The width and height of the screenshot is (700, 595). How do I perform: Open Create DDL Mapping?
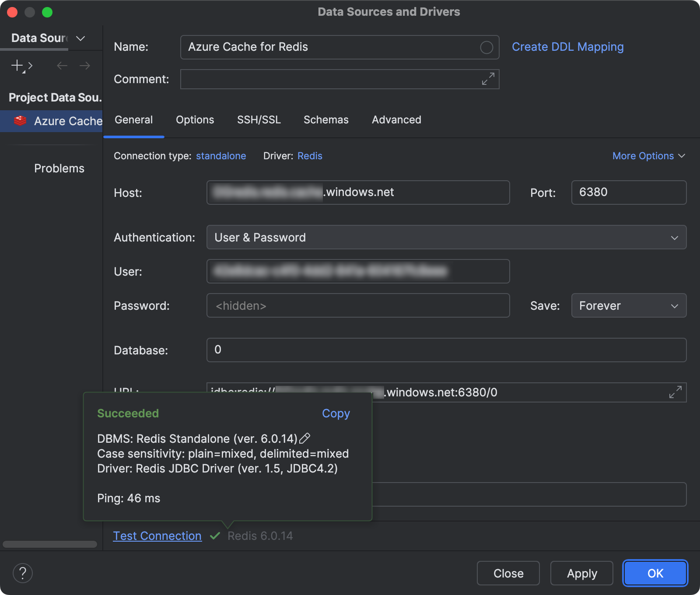click(567, 47)
